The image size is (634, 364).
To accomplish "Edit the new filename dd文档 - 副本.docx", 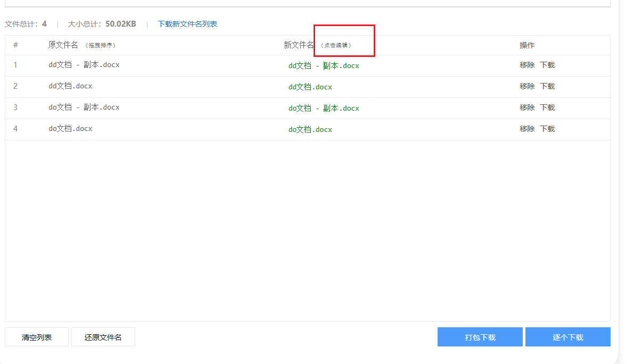I will (323, 65).
